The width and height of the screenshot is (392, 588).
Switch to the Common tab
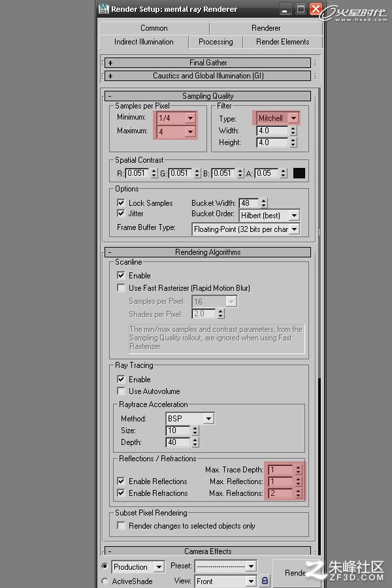(x=154, y=28)
